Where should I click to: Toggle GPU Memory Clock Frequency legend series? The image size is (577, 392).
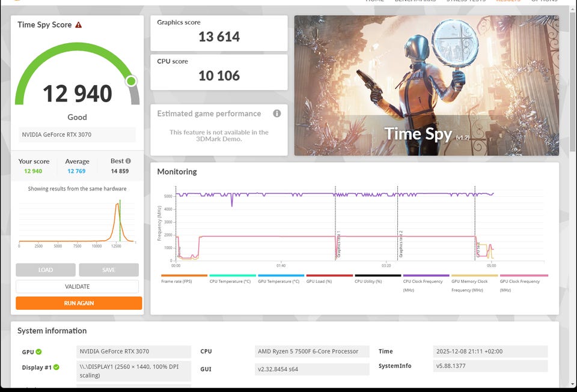click(x=474, y=283)
